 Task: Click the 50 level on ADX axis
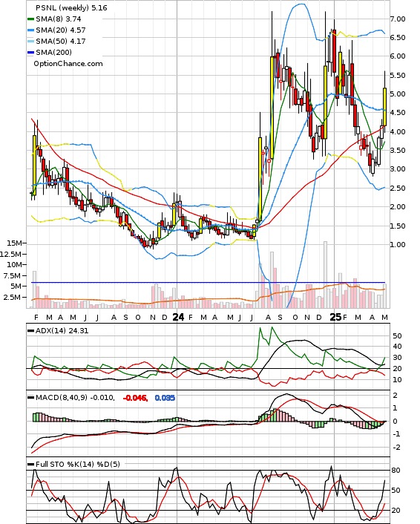397,336
